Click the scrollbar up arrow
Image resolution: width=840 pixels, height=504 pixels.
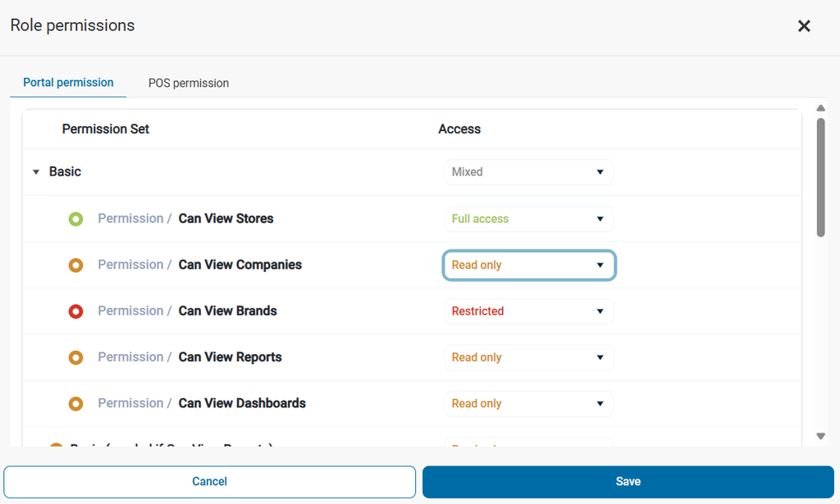coord(820,108)
